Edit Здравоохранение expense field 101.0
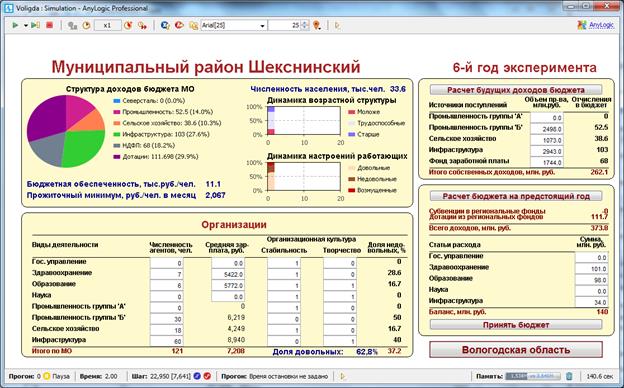624x388 pixels. click(591, 269)
